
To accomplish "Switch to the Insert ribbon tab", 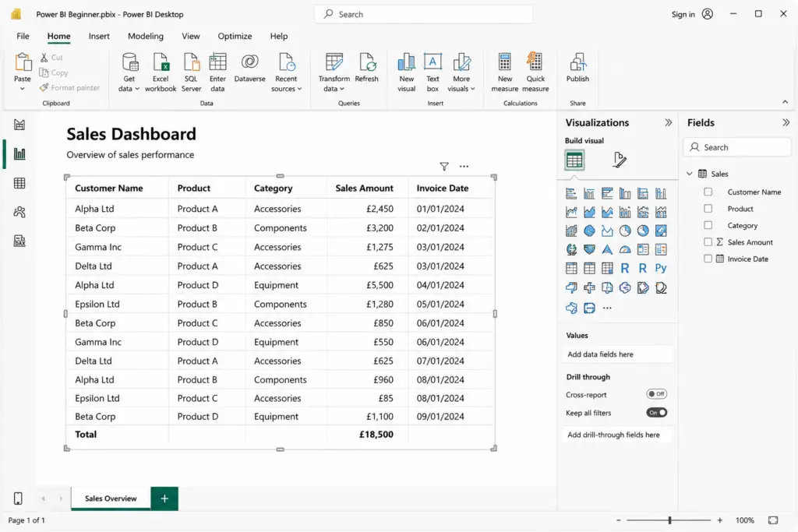I will [99, 36].
